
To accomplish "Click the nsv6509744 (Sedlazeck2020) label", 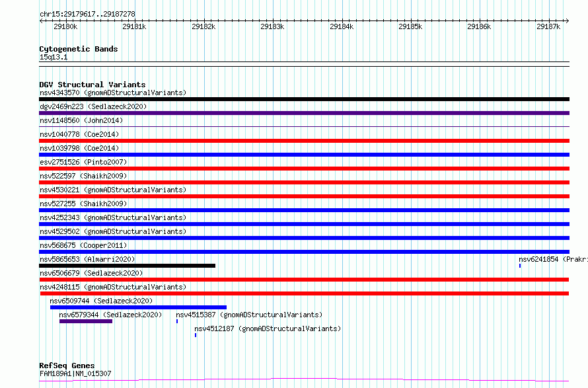I will coord(101,301).
